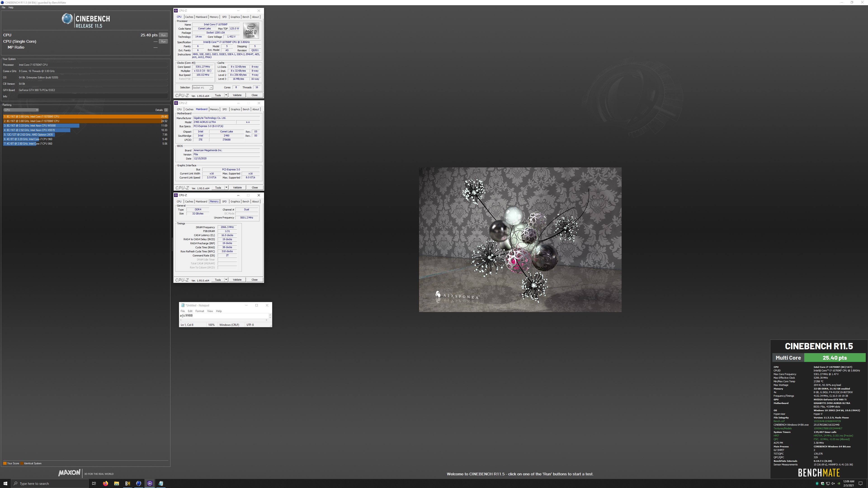Image resolution: width=868 pixels, height=488 pixels.
Task: Switch to CPU-Z via its taskbar icon
Action: click(150, 484)
